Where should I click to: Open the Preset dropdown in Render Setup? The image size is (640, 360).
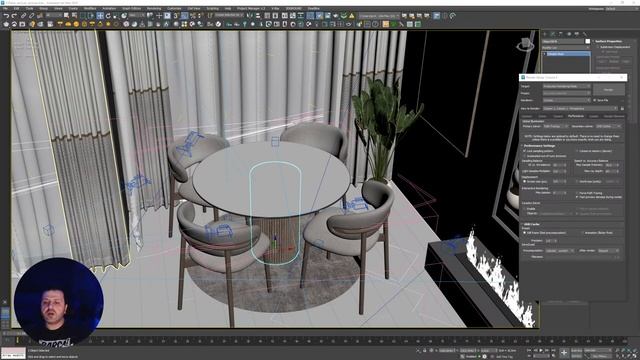tap(567, 93)
